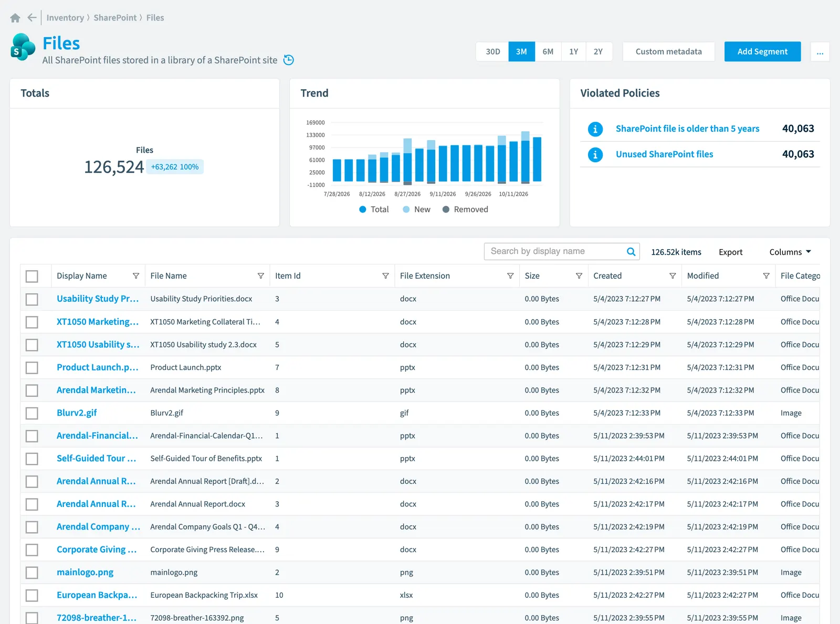The image size is (840, 624).
Task: Check the Product Launch.pptx row checkbox
Action: coord(32,367)
